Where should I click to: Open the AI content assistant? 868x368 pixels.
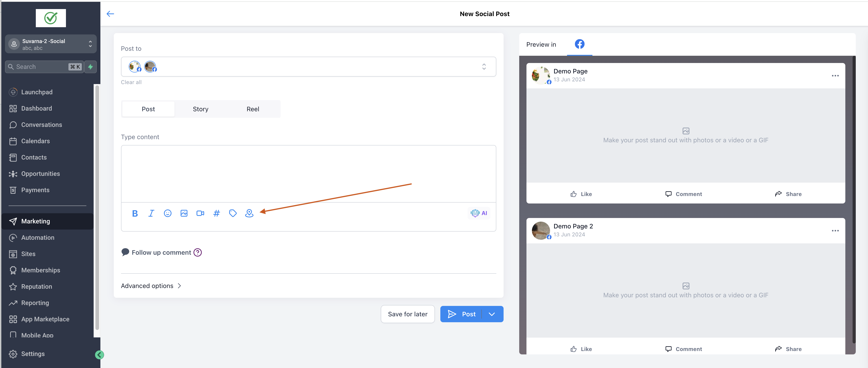(x=479, y=213)
